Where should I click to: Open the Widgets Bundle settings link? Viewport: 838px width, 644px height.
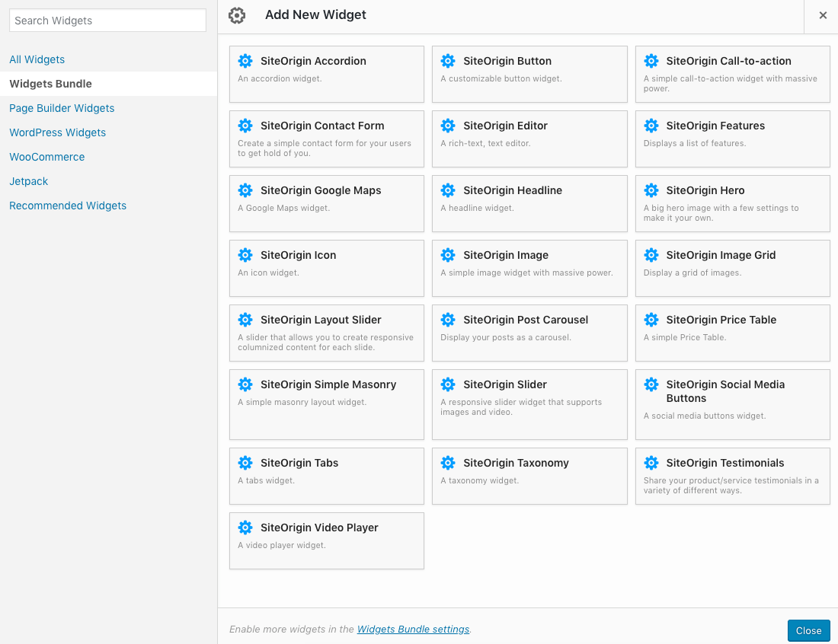coord(413,630)
